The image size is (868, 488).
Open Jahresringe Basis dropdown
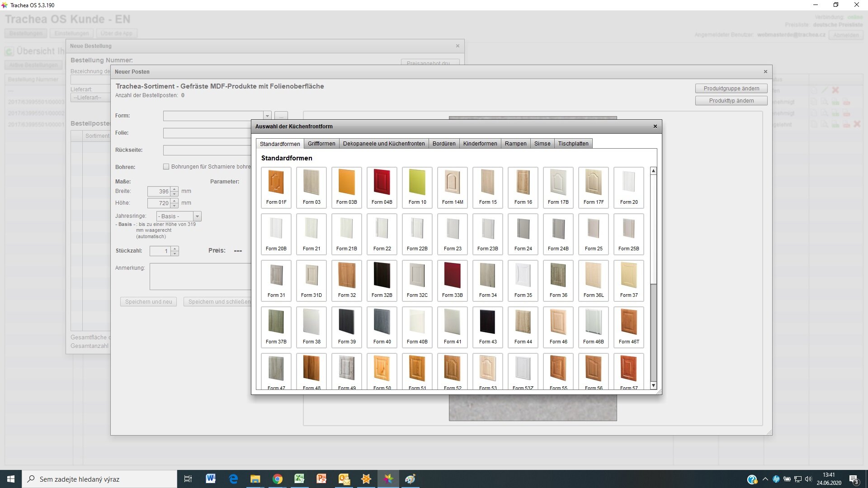point(197,216)
